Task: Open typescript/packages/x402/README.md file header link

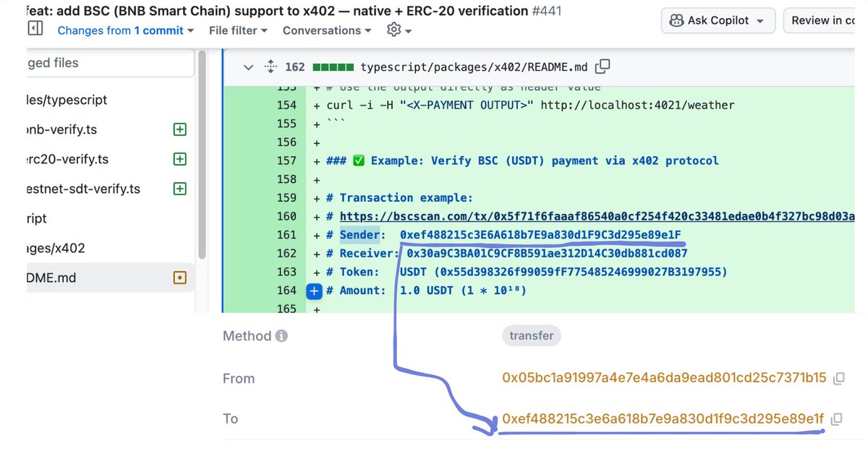Action: pyautogui.click(x=474, y=67)
